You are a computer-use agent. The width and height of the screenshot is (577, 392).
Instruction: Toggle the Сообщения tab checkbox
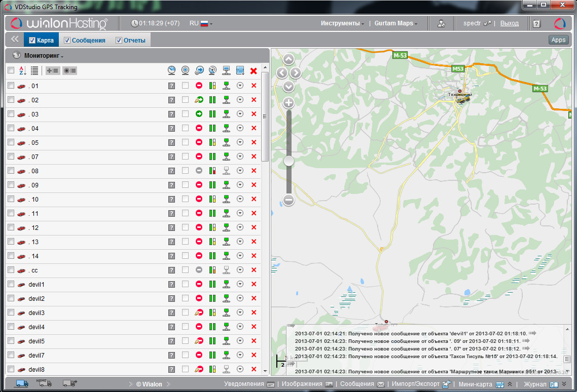point(67,41)
